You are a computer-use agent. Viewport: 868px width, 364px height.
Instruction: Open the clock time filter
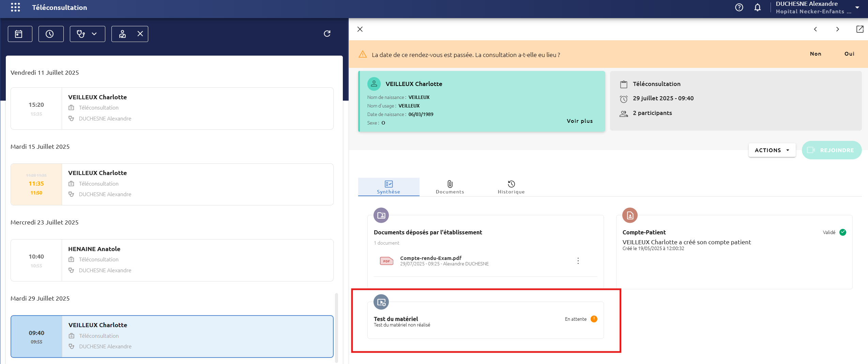pos(51,34)
